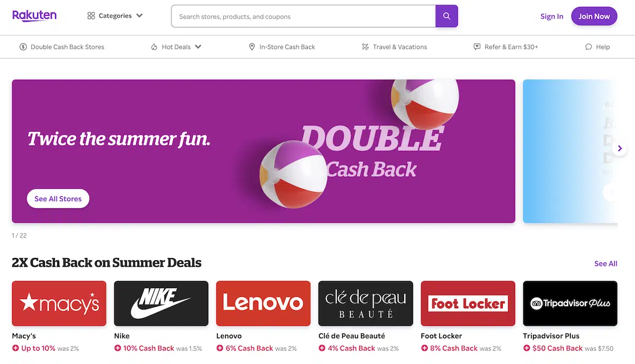635x364 pixels.
Task: Click the See All Stores banner button
Action: pyautogui.click(x=58, y=199)
